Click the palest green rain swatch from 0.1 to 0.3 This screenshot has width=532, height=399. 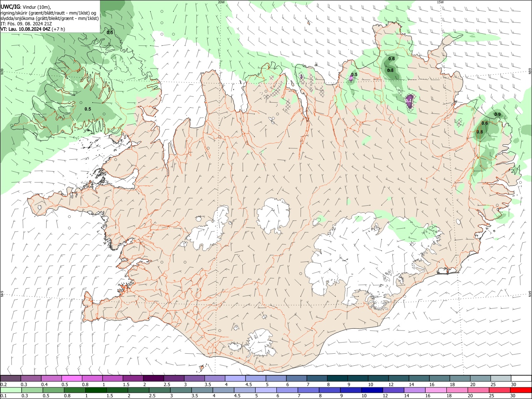[11, 390]
